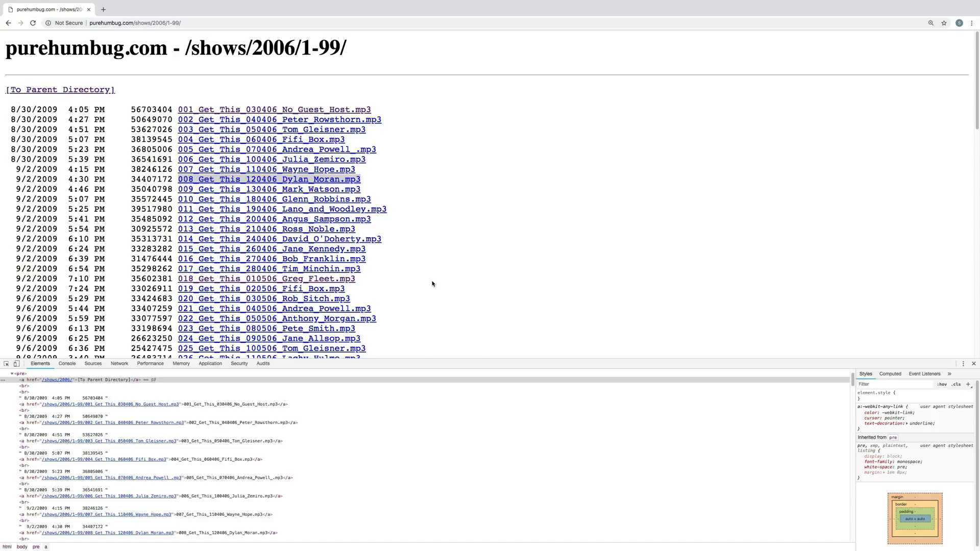Click To Parent Directory link
Screen dimensions: 980x551
click(x=60, y=89)
